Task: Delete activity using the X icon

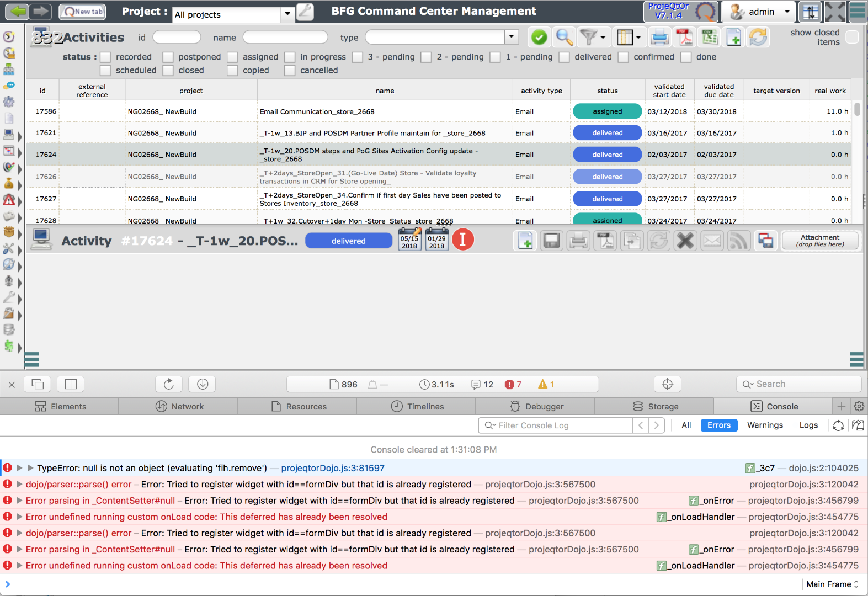Action: click(685, 241)
